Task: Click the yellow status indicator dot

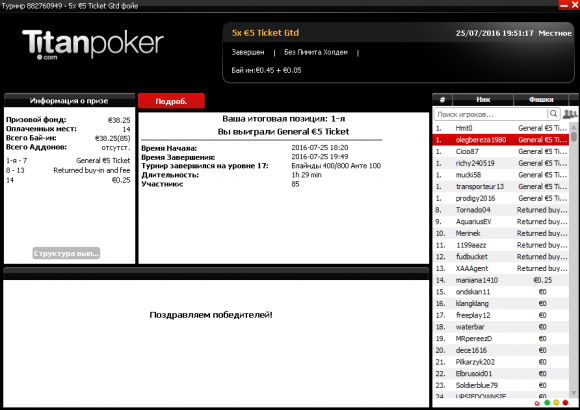Action: [556, 403]
